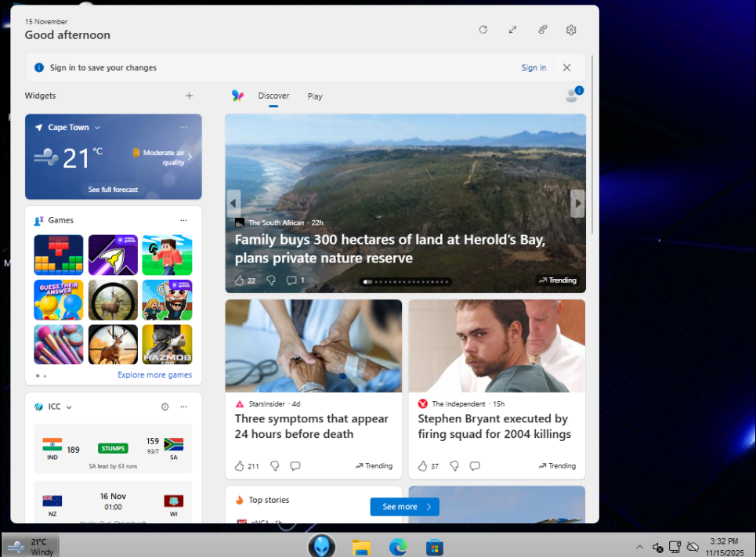Show next featured story

tap(577, 203)
